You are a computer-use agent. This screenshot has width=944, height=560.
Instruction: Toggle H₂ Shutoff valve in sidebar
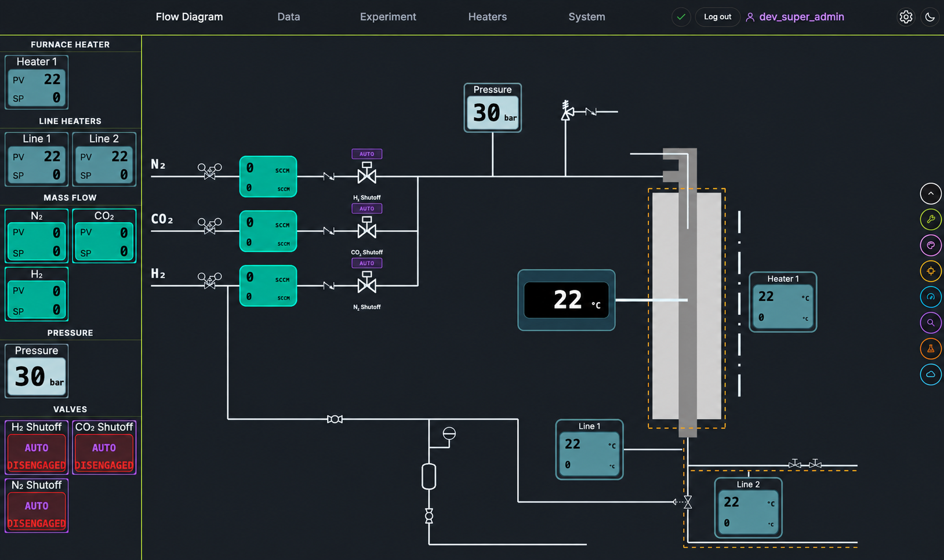(x=37, y=448)
